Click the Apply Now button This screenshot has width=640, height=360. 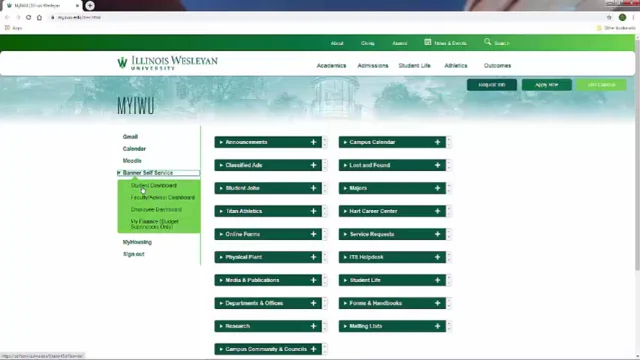point(547,85)
